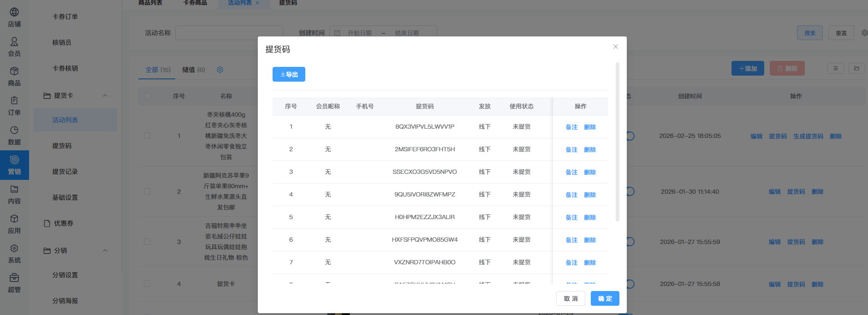The height and width of the screenshot is (315, 868).
Task: Switch to 商品列表 tab
Action: [x=150, y=3]
